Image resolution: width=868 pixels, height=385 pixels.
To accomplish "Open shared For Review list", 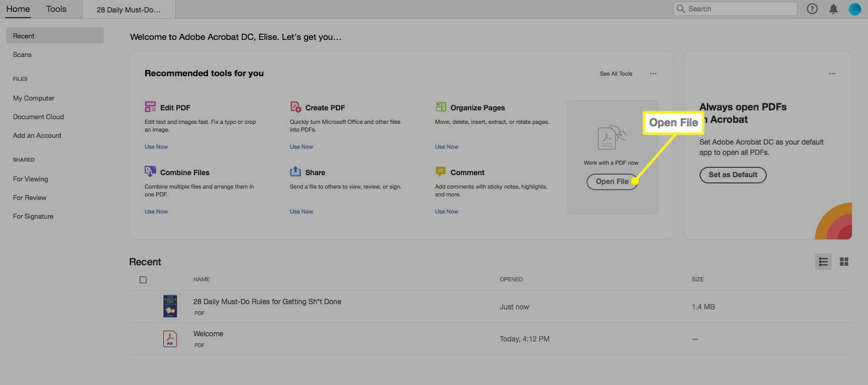I will [x=30, y=197].
